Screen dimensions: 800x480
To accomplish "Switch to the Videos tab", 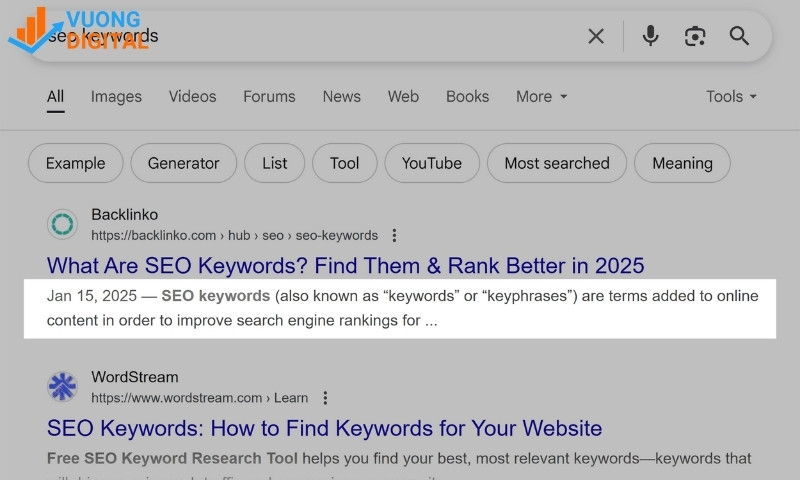I will 192,97.
